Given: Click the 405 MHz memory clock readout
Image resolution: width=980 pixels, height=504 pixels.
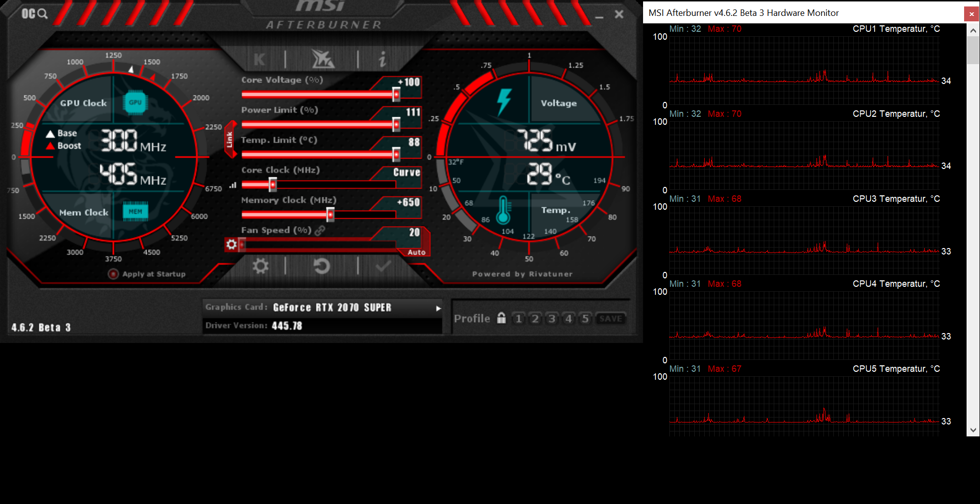Looking at the screenshot, I should click(133, 174).
